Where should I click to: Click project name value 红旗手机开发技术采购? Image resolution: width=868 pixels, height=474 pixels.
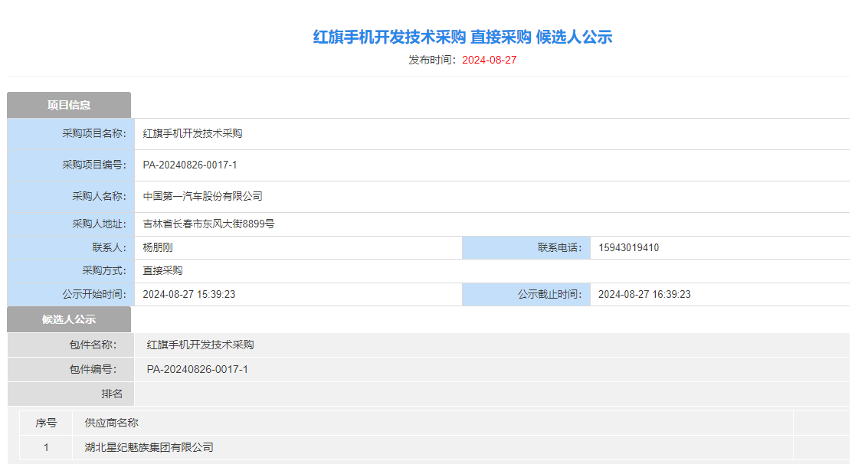[x=192, y=133]
